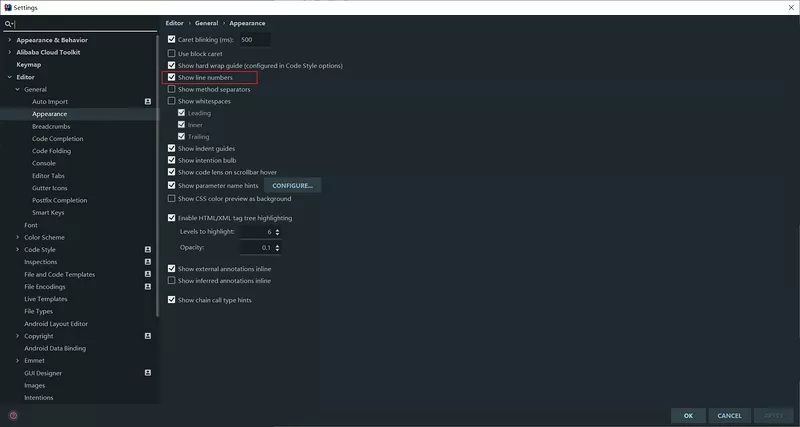800x427 pixels.
Task: Open Postfix Completion settings
Action: (x=60, y=200)
